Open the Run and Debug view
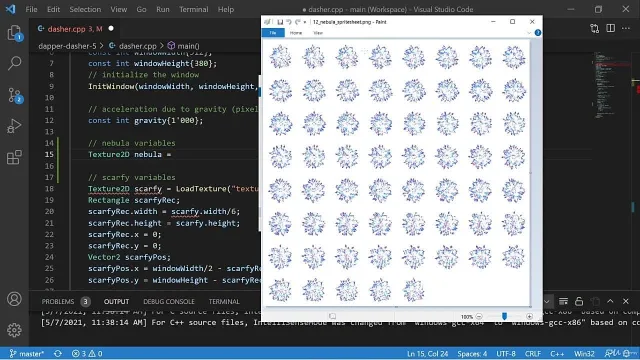Viewport: 640px width, 360px height. click(14, 126)
